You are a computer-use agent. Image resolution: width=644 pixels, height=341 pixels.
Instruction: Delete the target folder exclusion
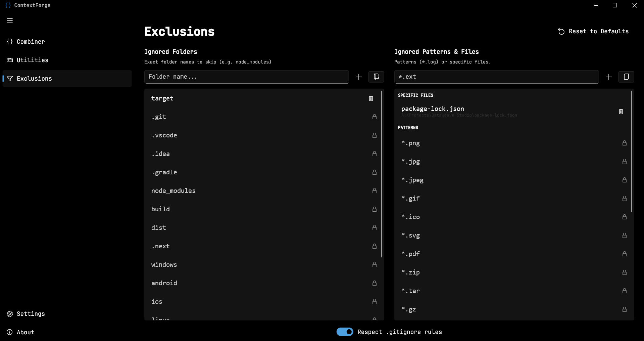click(371, 98)
